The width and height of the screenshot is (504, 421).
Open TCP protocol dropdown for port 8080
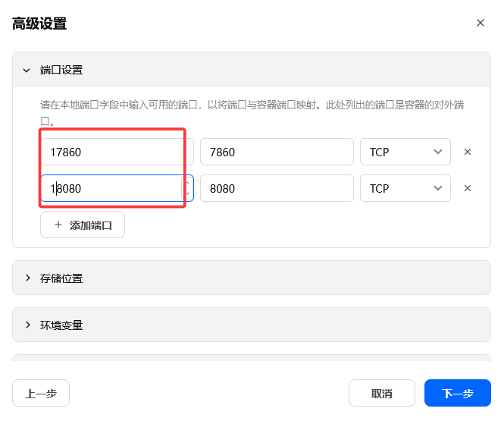tap(405, 188)
